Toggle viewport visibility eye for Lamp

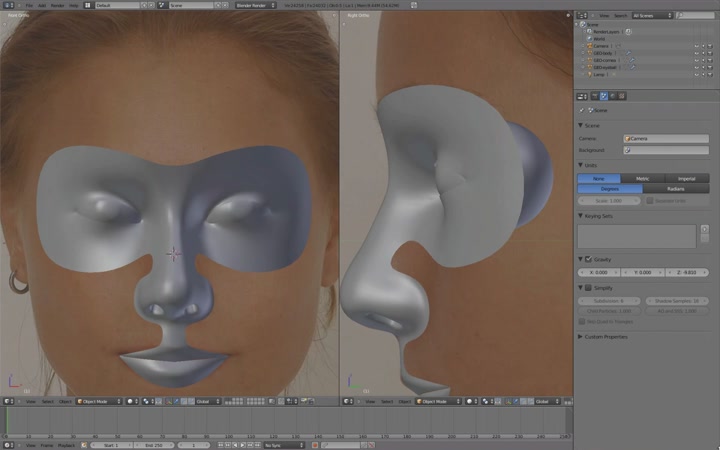click(696, 74)
